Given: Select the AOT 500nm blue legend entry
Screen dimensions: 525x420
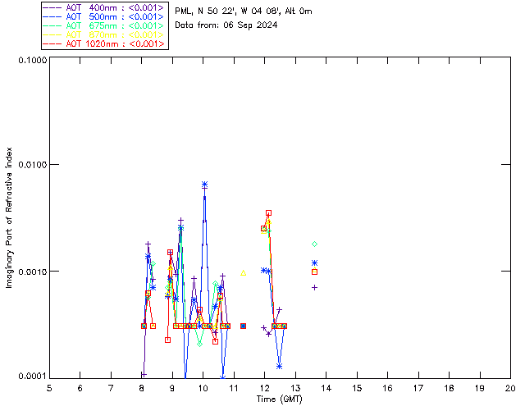Looking at the screenshot, I should (104, 16).
